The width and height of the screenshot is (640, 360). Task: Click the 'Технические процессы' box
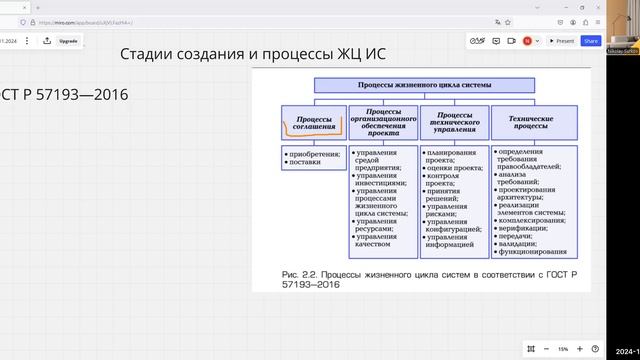click(x=534, y=122)
